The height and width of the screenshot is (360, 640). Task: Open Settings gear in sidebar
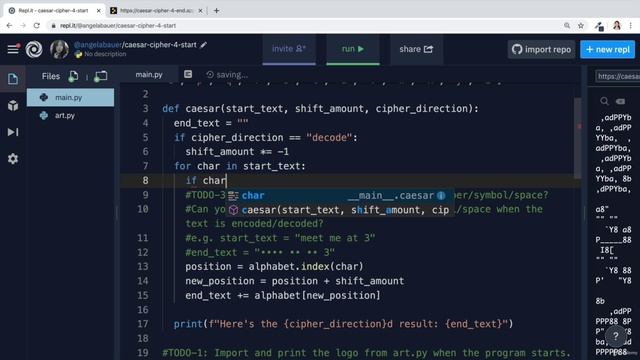(x=13, y=159)
